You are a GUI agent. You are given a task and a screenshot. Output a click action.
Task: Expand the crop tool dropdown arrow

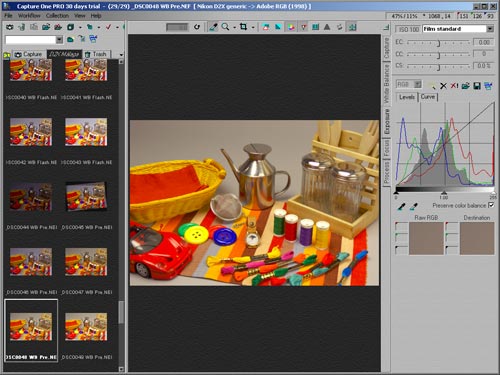pos(253,27)
